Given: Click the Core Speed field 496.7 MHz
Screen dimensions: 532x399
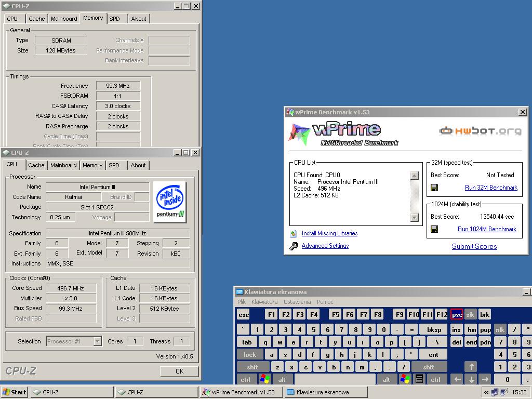Looking at the screenshot, I should point(71,288).
